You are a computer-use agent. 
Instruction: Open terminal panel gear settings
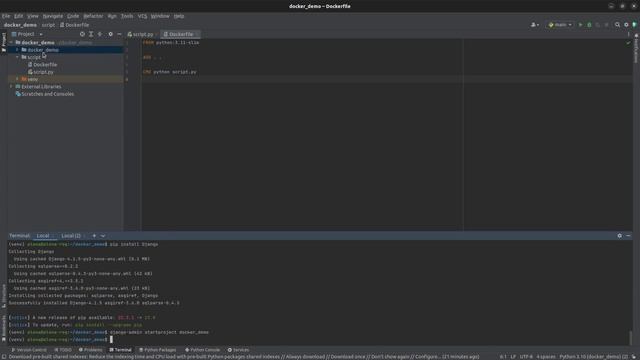click(620, 236)
